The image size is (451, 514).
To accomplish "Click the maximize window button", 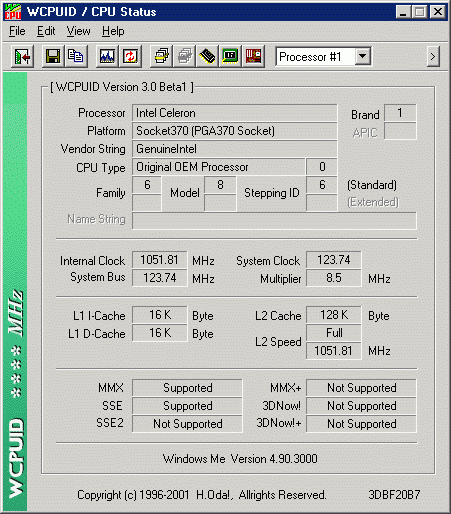I will (x=419, y=12).
